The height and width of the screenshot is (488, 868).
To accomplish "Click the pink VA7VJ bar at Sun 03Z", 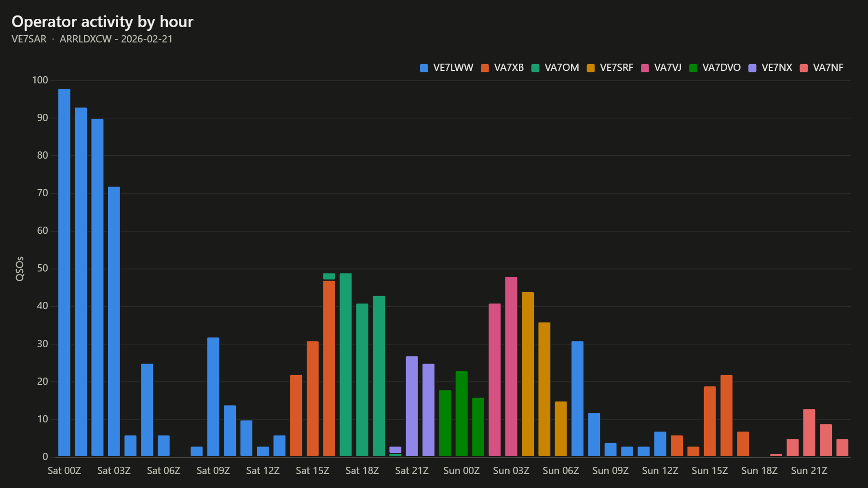I will click(511, 366).
